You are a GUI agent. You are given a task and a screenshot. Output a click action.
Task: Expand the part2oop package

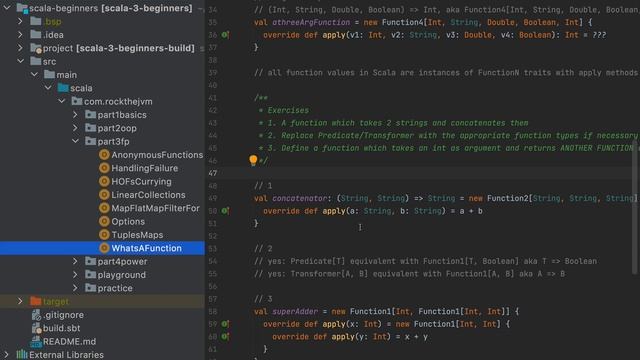pyautogui.click(x=75, y=128)
